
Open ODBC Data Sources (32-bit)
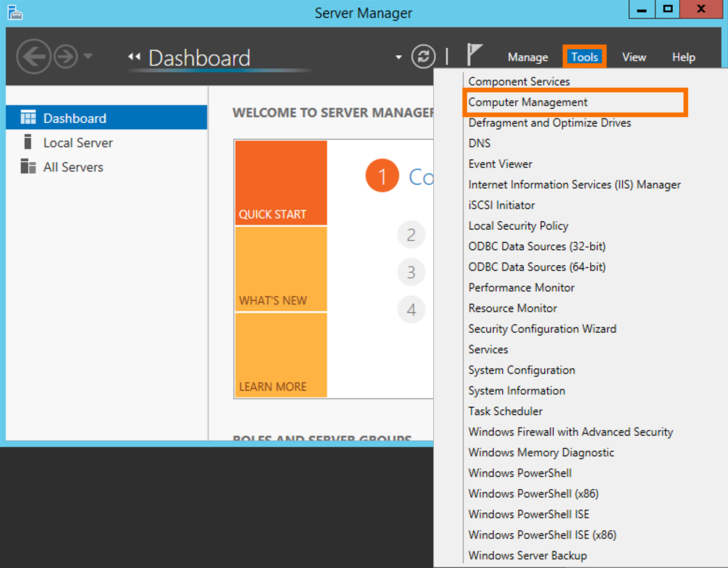[537, 247]
